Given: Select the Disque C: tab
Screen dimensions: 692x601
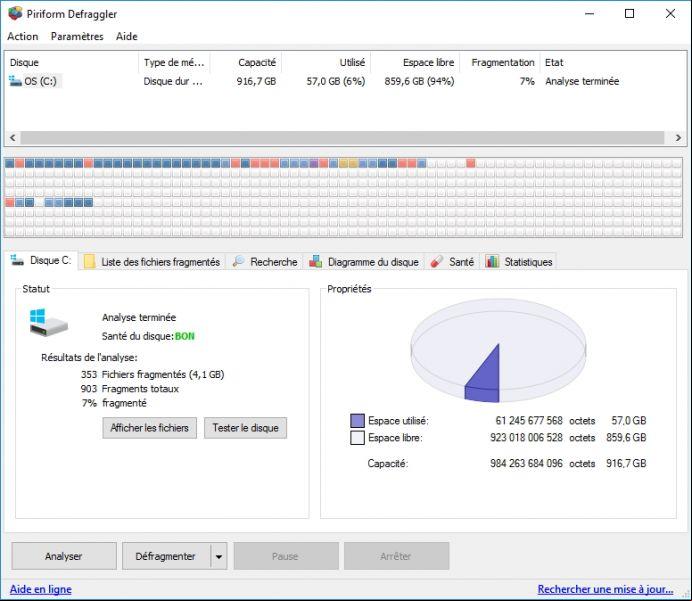Looking at the screenshot, I should (x=41, y=260).
